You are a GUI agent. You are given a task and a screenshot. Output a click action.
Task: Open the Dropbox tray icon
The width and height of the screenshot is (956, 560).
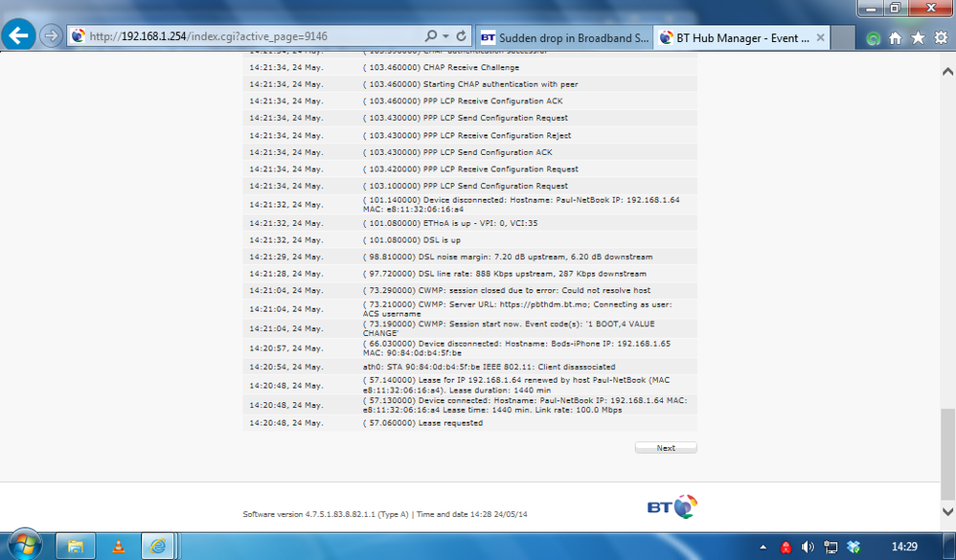[x=854, y=548]
